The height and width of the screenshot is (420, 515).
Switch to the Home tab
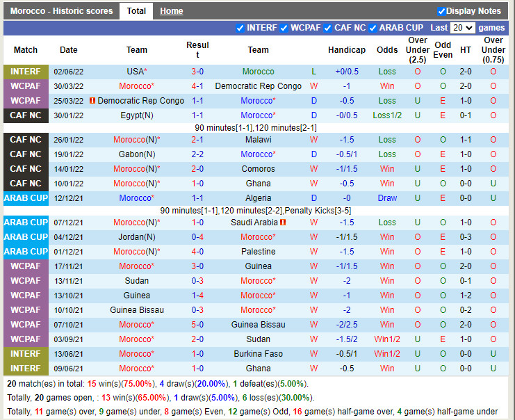pyautogui.click(x=171, y=11)
